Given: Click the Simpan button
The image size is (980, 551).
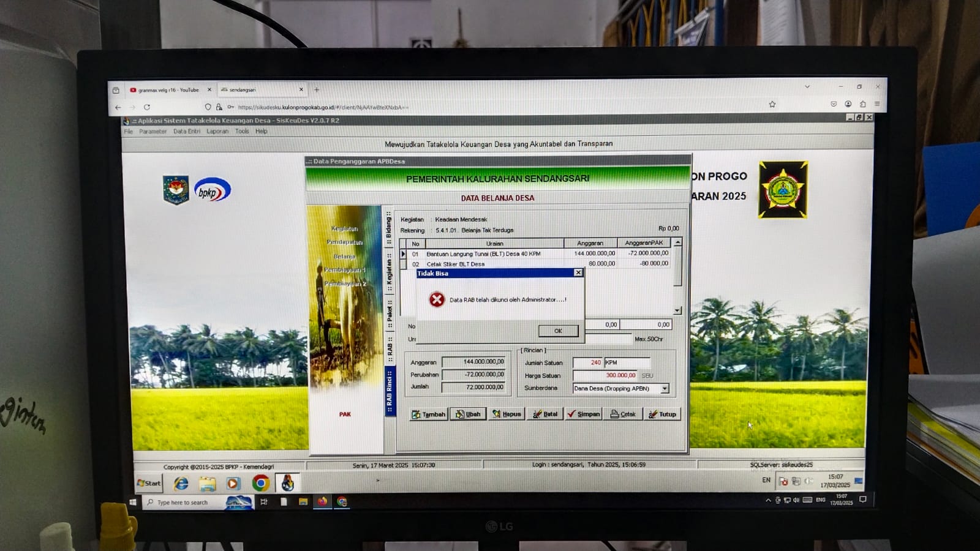Looking at the screenshot, I should 584,414.
